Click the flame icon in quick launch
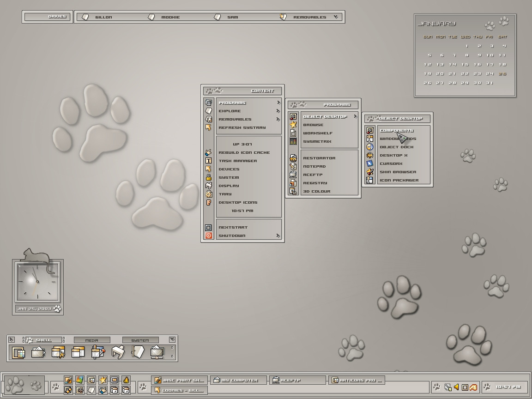 click(x=126, y=380)
